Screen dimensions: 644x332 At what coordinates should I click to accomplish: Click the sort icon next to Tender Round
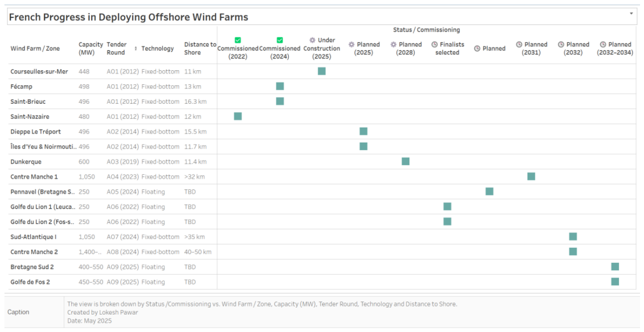(136, 48)
